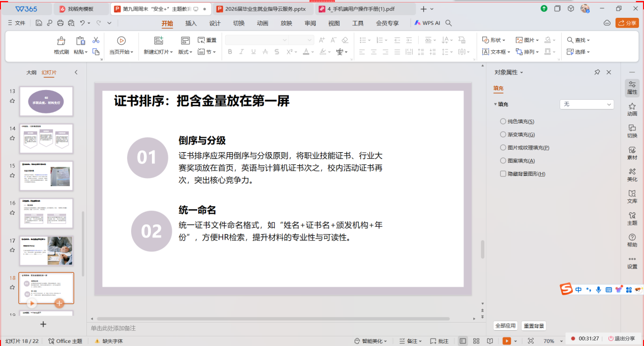This screenshot has width=644, height=346.
Task: Click the 分享 share button
Action: click(627, 23)
